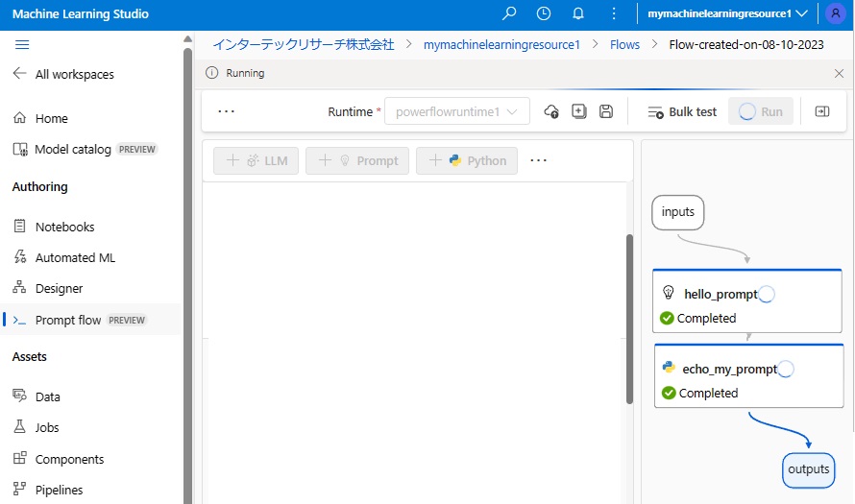Open more tools ellipsis next to Python
Viewport: 855px width, 504px height.
click(538, 160)
